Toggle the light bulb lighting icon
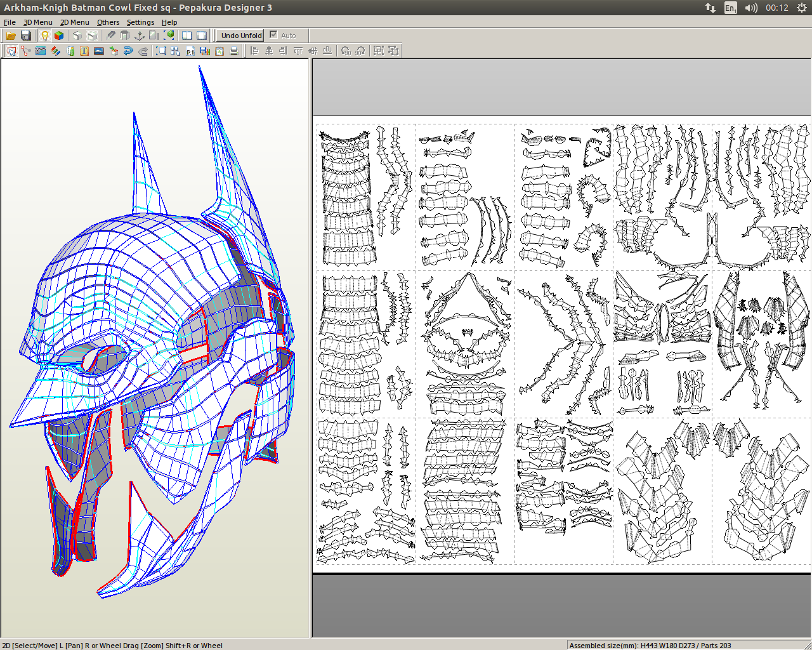 44,36
